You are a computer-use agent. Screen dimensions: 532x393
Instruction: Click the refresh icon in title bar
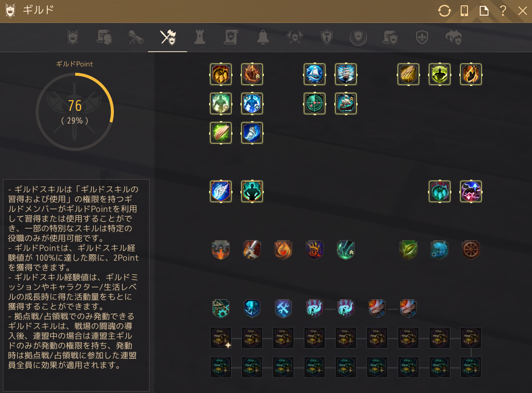(444, 11)
